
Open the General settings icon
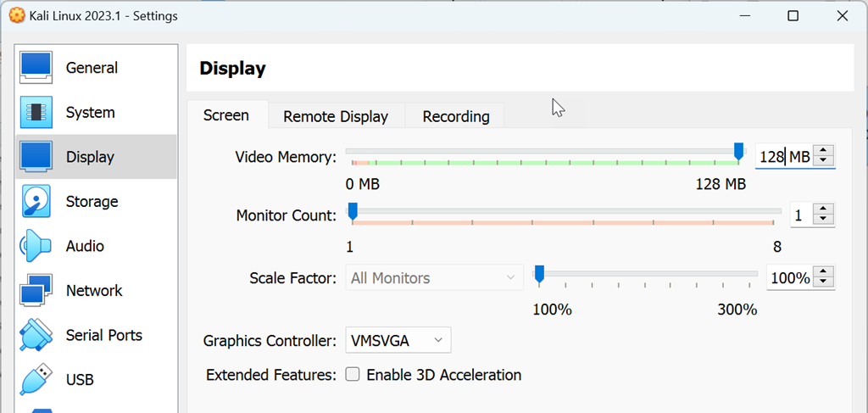click(36, 68)
